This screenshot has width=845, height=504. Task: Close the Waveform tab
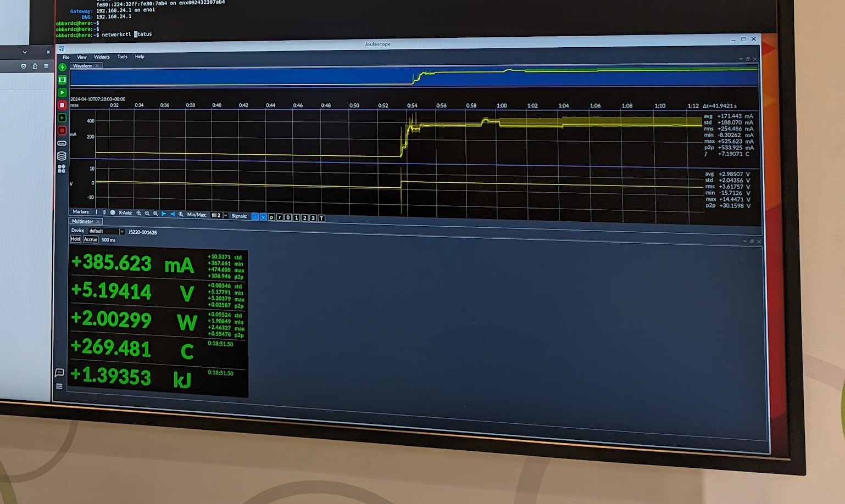pyautogui.click(x=97, y=65)
